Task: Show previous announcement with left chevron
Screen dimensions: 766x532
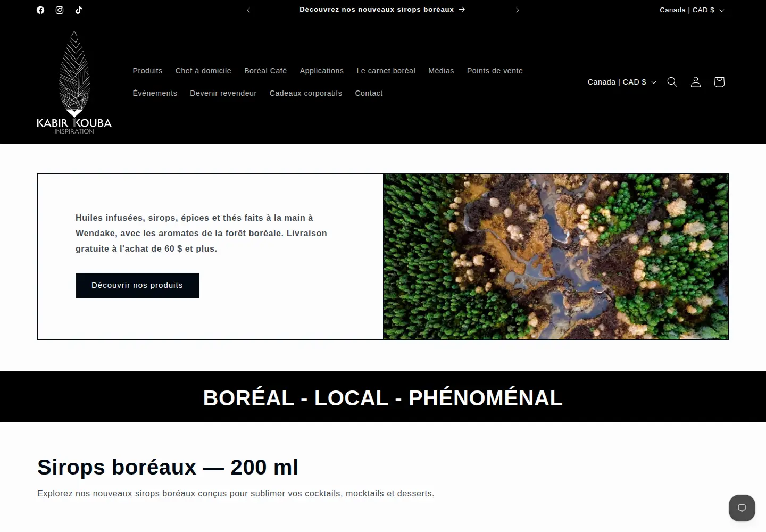Action: click(x=248, y=10)
